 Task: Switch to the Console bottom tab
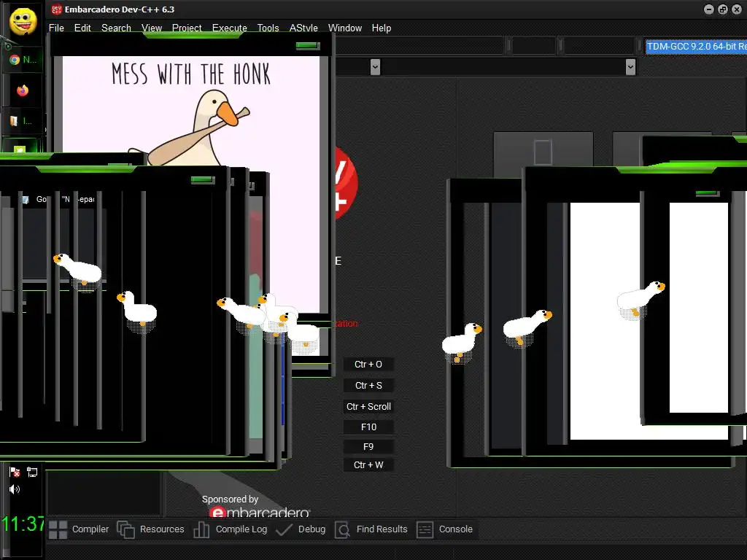click(445, 529)
